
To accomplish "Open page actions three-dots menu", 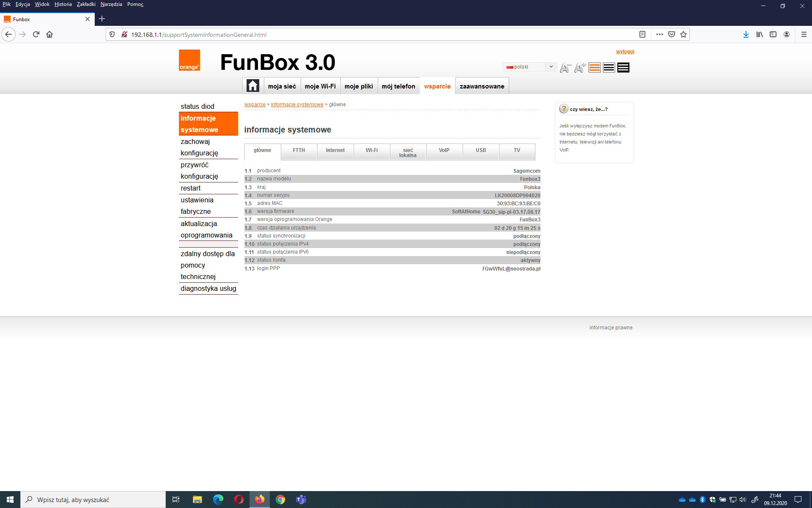I will (x=659, y=34).
